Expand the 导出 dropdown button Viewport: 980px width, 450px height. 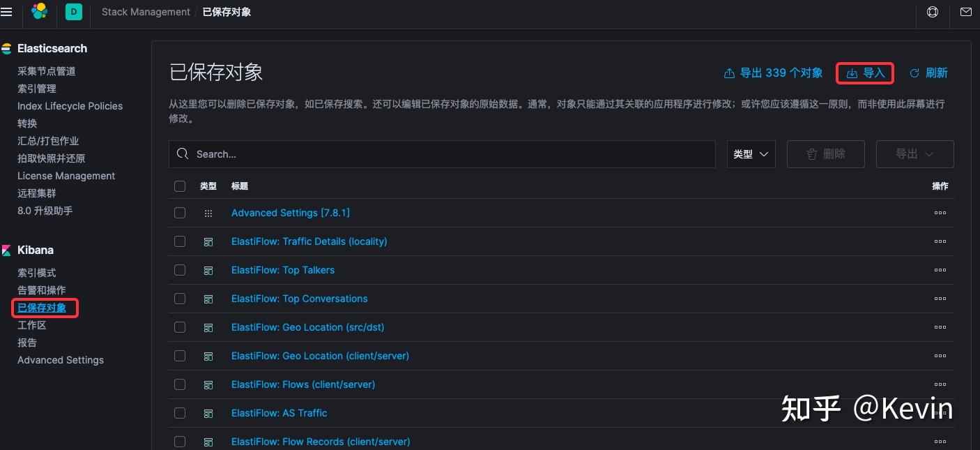(914, 153)
